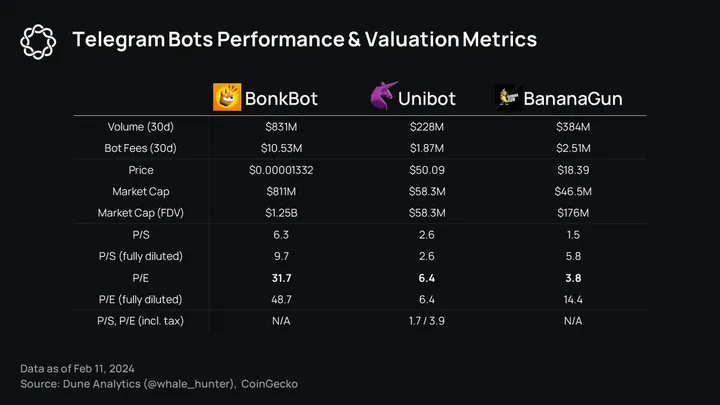Click Unibot's $50.09 price value
This screenshot has width=720, height=405.
tap(426, 170)
